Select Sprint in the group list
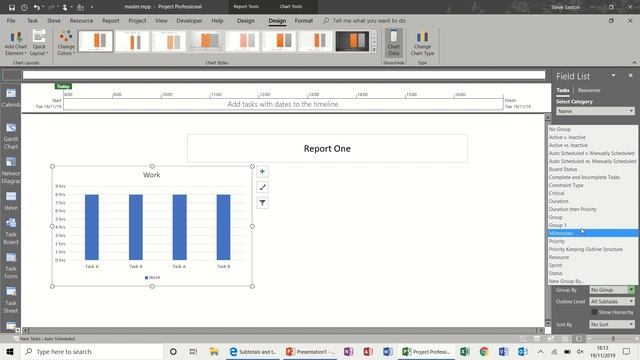Image resolution: width=640 pixels, height=360 pixels. (x=593, y=265)
